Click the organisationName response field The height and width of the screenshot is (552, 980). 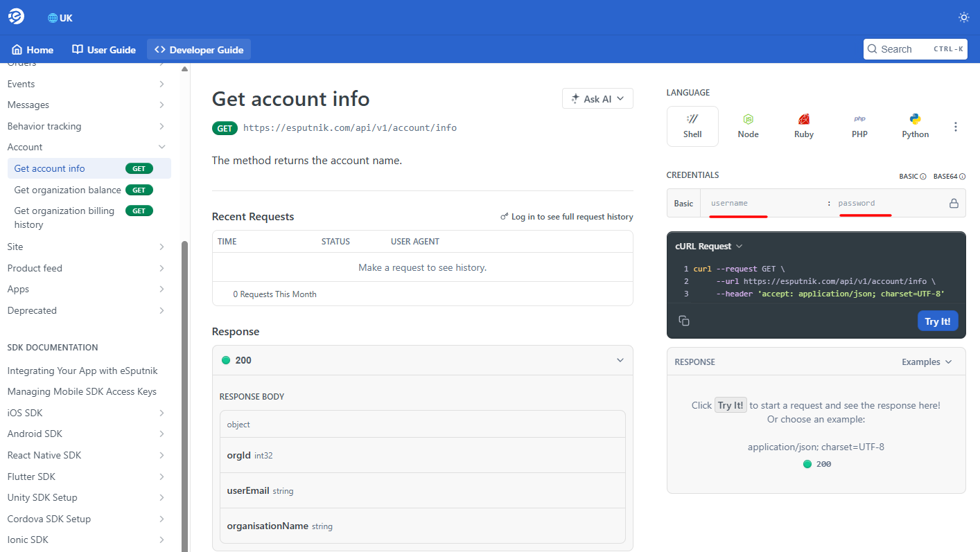[422, 526]
